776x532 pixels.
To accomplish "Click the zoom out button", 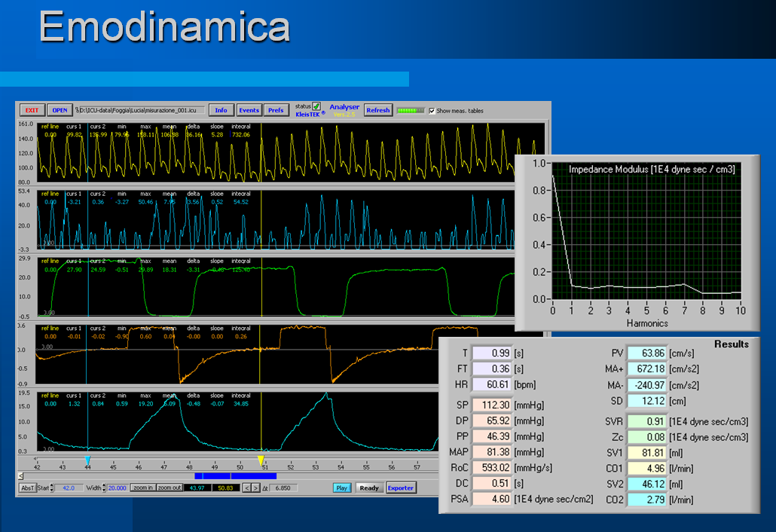I will [x=170, y=488].
